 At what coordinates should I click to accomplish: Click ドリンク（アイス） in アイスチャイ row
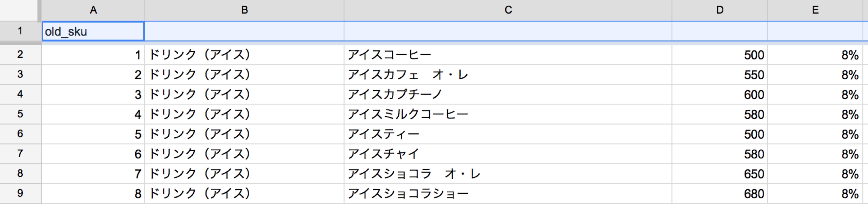(244, 154)
